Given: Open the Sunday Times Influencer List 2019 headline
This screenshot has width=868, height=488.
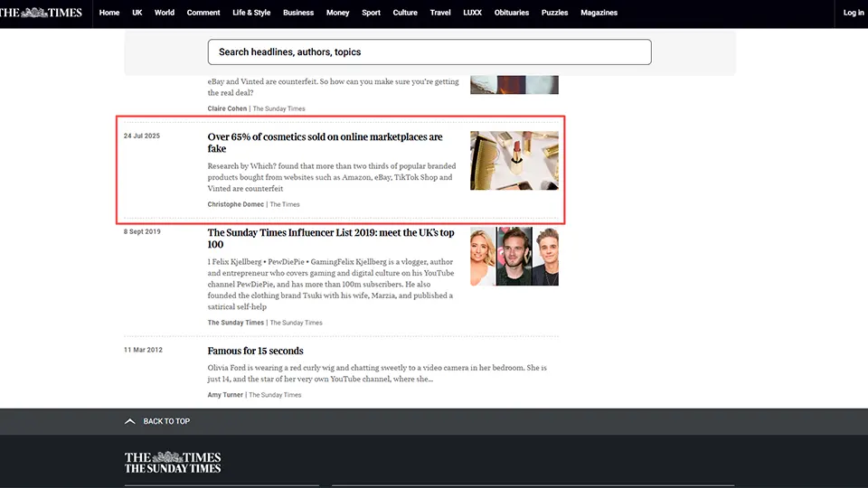Looking at the screenshot, I should point(331,239).
